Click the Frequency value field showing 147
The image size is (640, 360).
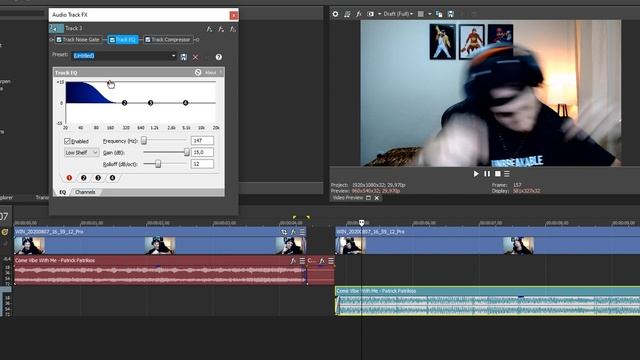(202, 140)
